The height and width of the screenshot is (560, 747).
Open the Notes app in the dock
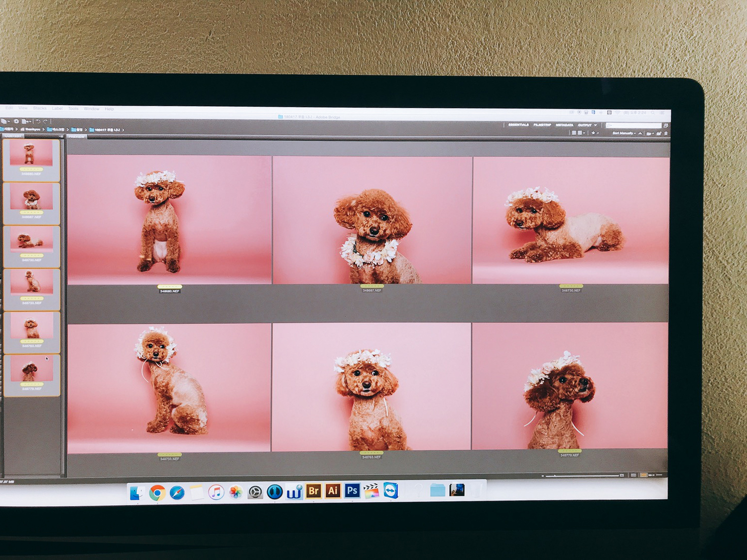[197, 493]
